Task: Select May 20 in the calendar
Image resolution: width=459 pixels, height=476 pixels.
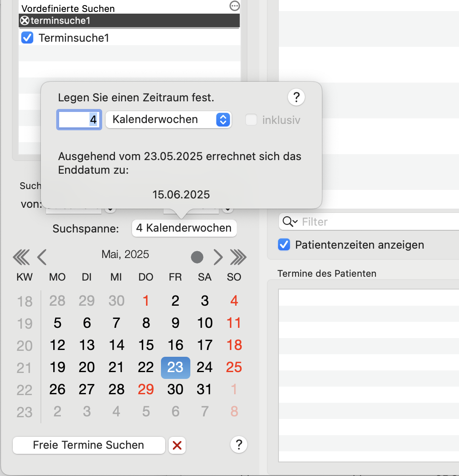Action: pyautogui.click(x=87, y=367)
